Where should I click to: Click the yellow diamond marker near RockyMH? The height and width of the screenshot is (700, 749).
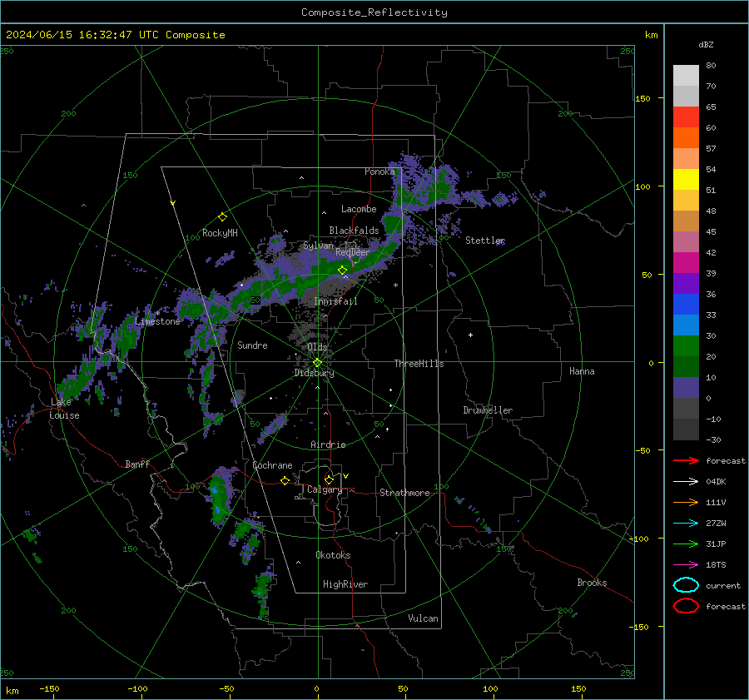pos(222,217)
